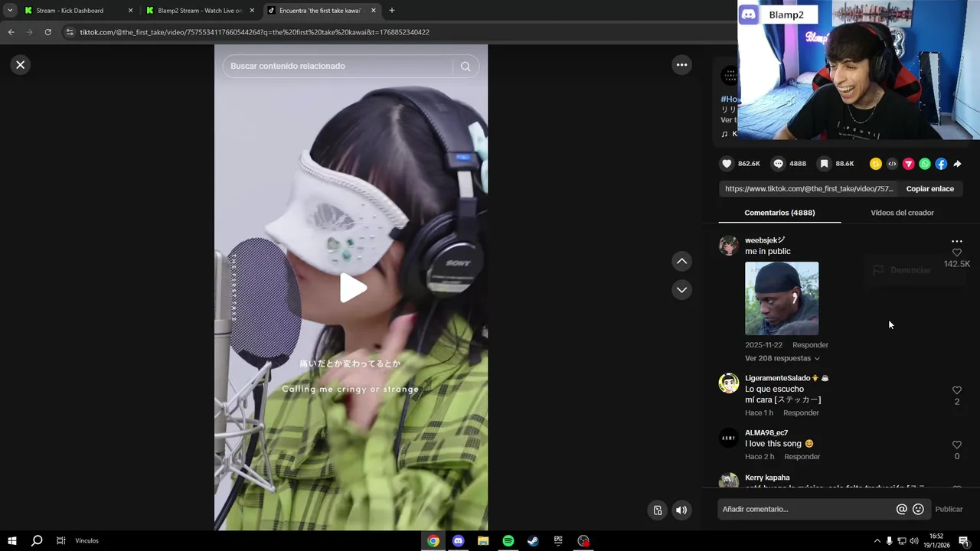
Task: Like LigeramenteSalado's comment
Action: (957, 390)
